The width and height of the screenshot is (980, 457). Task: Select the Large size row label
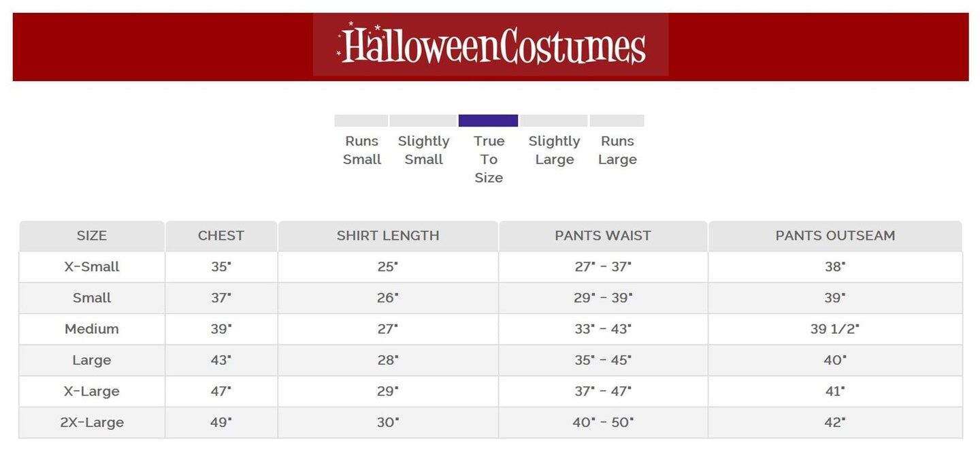(x=92, y=360)
